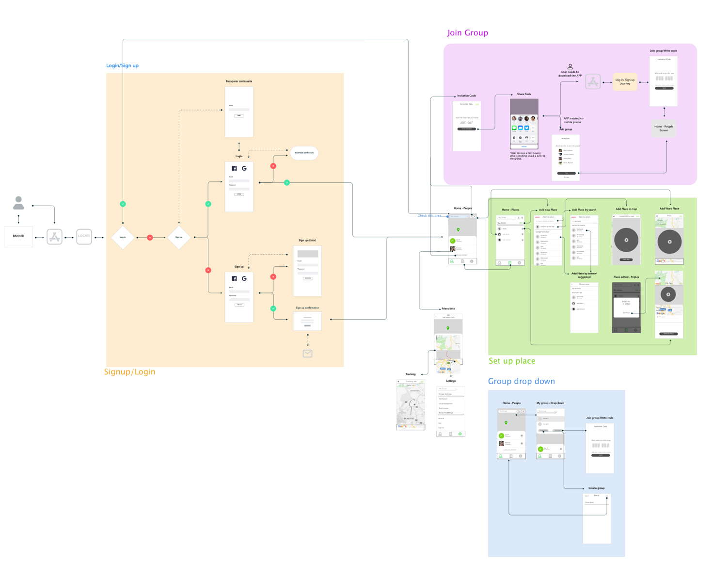Click the 'Create group' screen title
This screenshot has height=567, width=728.
coord(596,488)
